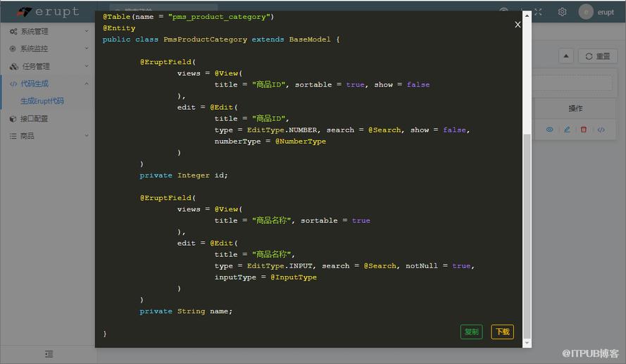The height and width of the screenshot is (364, 626).
Task: Click the 操作 column header
Action: pos(575,108)
